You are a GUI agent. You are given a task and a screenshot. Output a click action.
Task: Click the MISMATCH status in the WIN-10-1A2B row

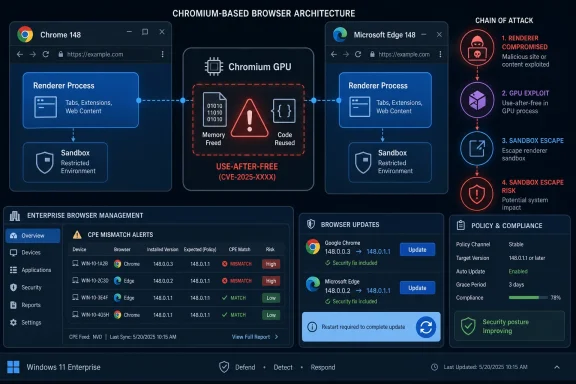(x=237, y=264)
